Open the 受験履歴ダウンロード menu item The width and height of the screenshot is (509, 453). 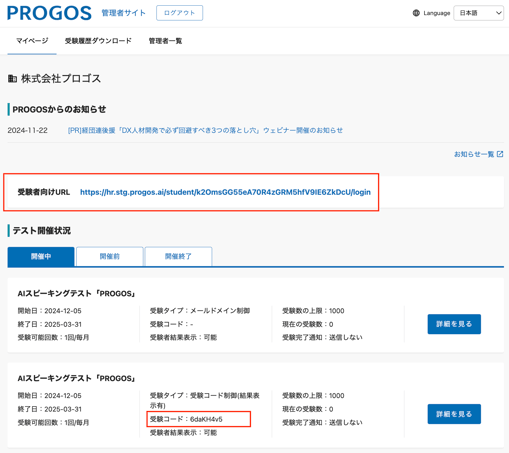coord(98,41)
